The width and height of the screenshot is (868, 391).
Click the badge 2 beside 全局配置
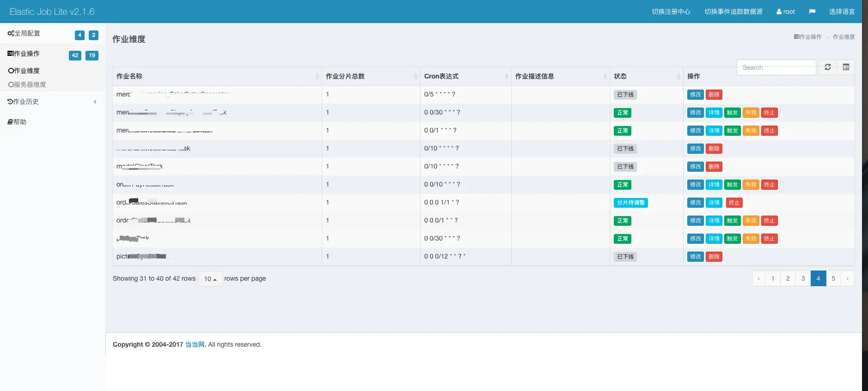click(93, 35)
